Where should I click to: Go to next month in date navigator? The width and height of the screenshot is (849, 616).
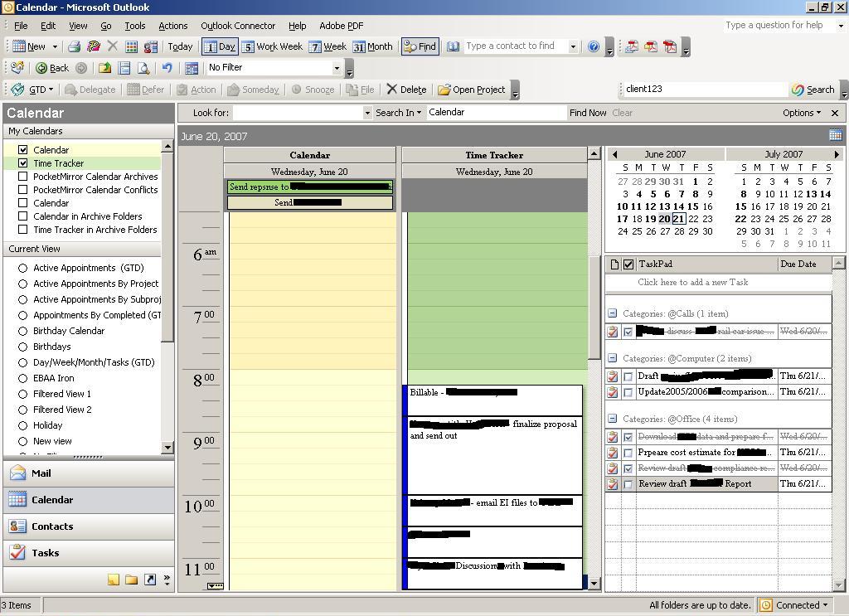tap(837, 154)
